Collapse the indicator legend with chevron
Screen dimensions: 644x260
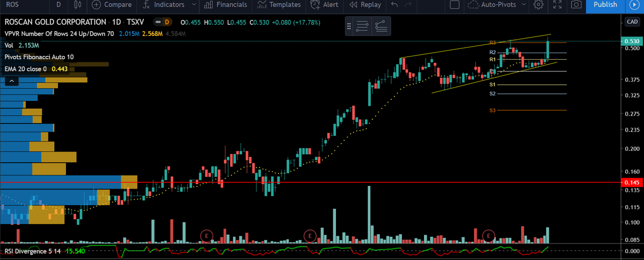(11, 81)
